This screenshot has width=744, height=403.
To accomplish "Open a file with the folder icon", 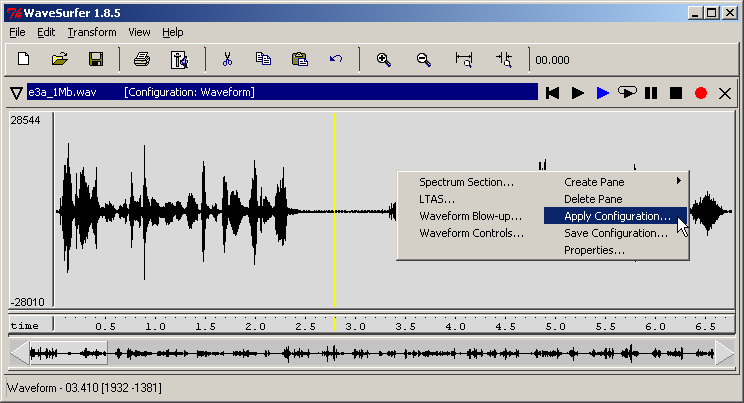I will click(x=60, y=59).
